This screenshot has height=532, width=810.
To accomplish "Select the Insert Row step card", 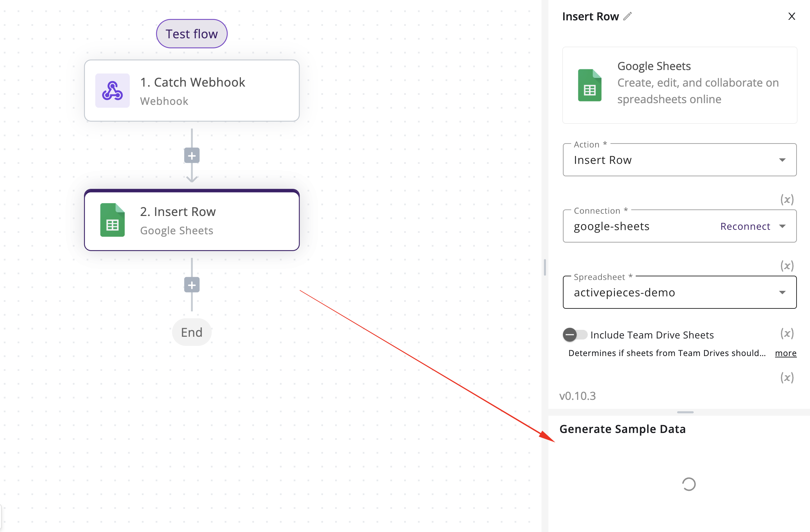I will coord(192,220).
